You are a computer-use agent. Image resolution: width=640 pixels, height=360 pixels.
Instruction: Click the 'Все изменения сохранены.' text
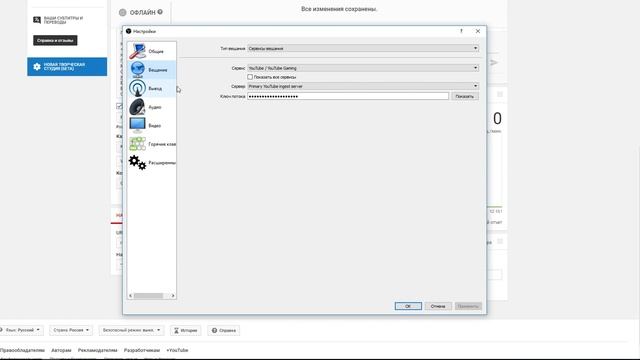[x=339, y=9]
